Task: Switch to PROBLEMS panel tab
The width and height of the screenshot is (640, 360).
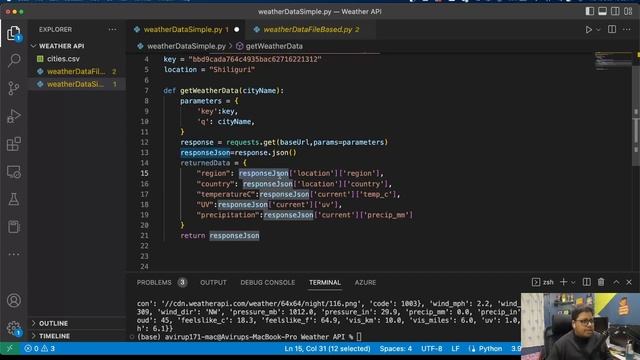Action: click(154, 282)
